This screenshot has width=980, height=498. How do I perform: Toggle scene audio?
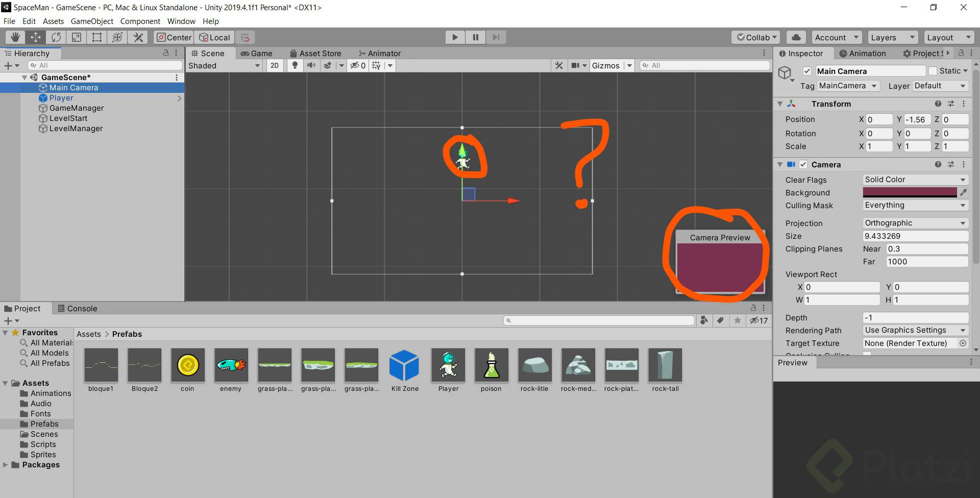point(311,65)
